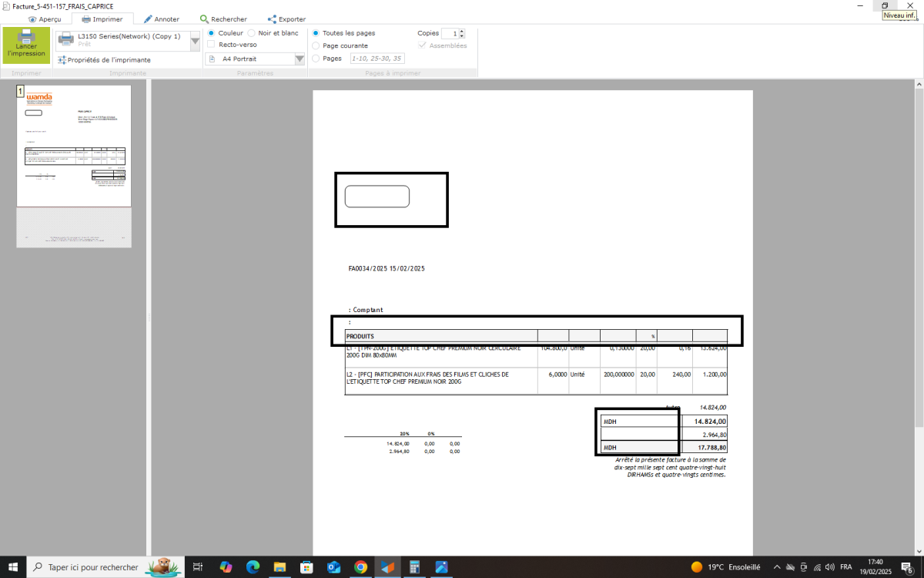
Task: Enable the Recto-verso checkbox
Action: (212, 45)
